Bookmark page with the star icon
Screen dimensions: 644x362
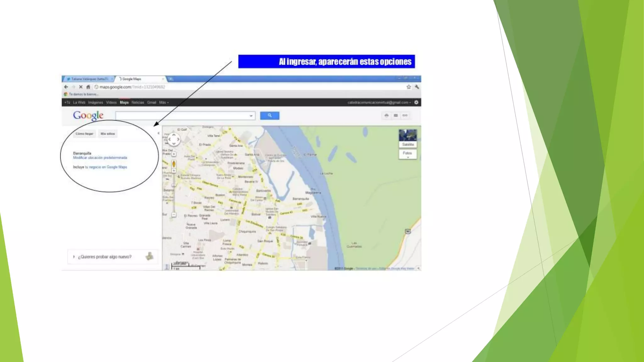408,87
